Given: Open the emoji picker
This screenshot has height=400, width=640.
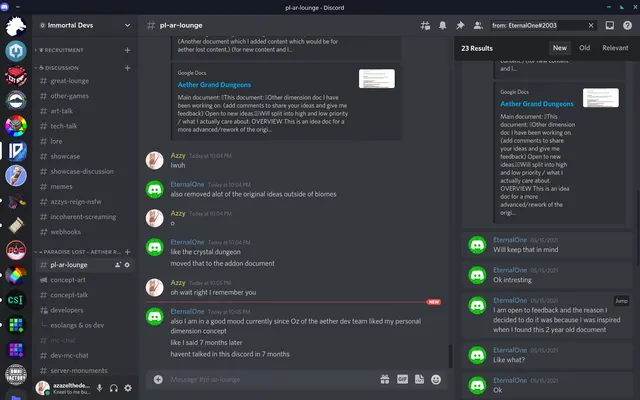Looking at the screenshot, I should pyautogui.click(x=436, y=380).
